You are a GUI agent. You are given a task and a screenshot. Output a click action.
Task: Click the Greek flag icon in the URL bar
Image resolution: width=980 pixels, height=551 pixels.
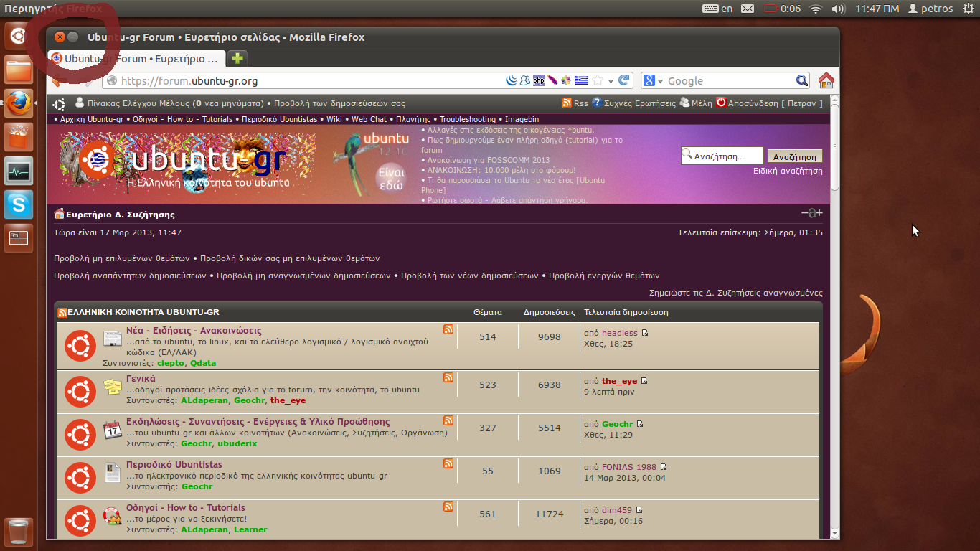(581, 80)
